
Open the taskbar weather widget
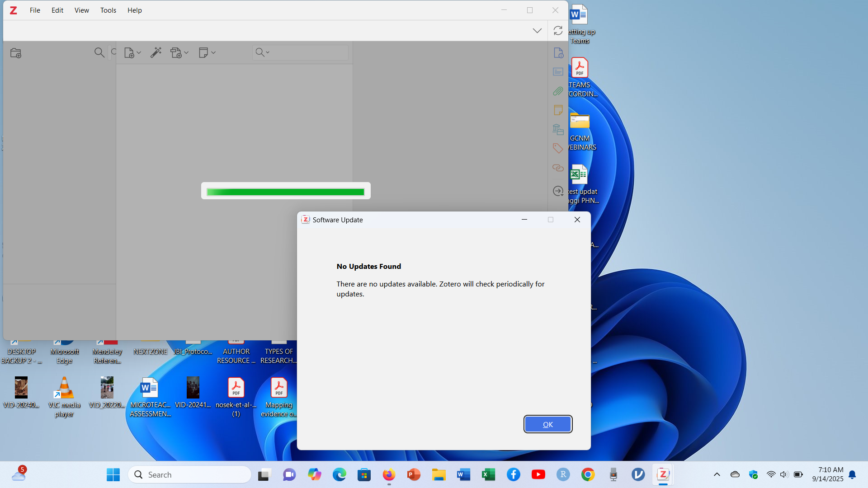tap(19, 474)
